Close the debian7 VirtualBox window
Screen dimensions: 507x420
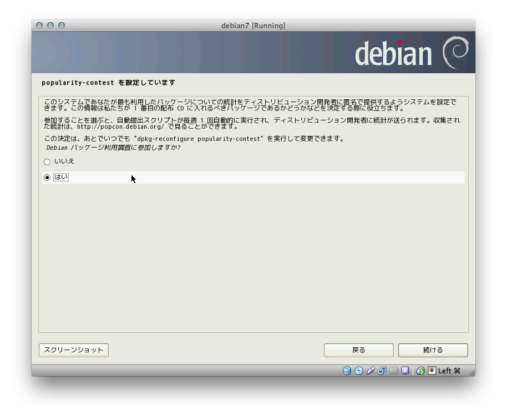[x=39, y=26]
